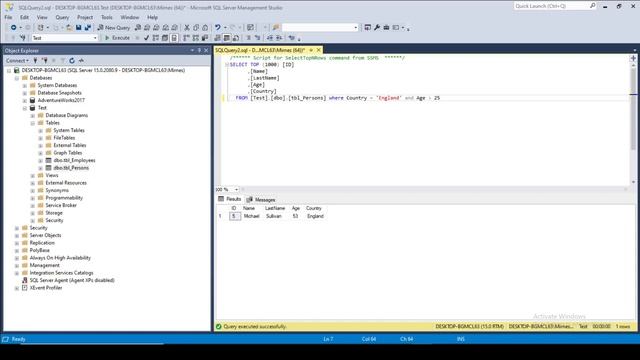This screenshot has height=360, width=640.
Task: Collapse the Databases node
Action: click(x=17, y=78)
